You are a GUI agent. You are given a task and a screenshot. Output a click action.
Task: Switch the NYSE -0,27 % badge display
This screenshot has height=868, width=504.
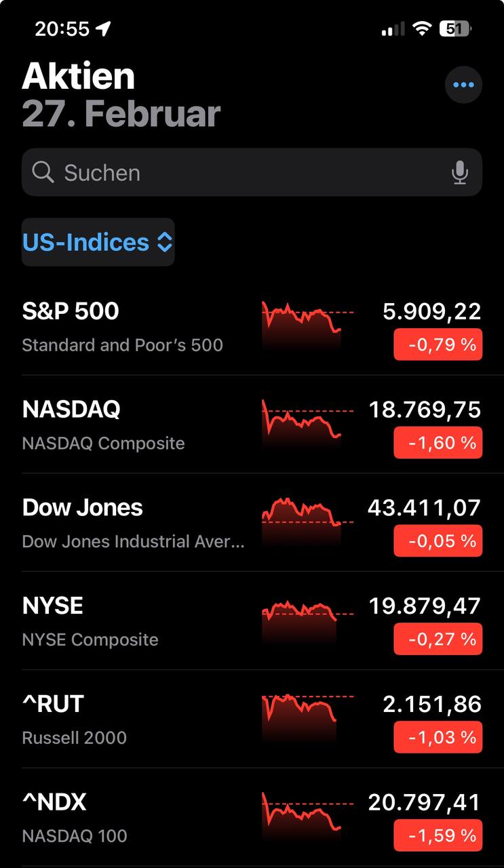pyautogui.click(x=438, y=639)
